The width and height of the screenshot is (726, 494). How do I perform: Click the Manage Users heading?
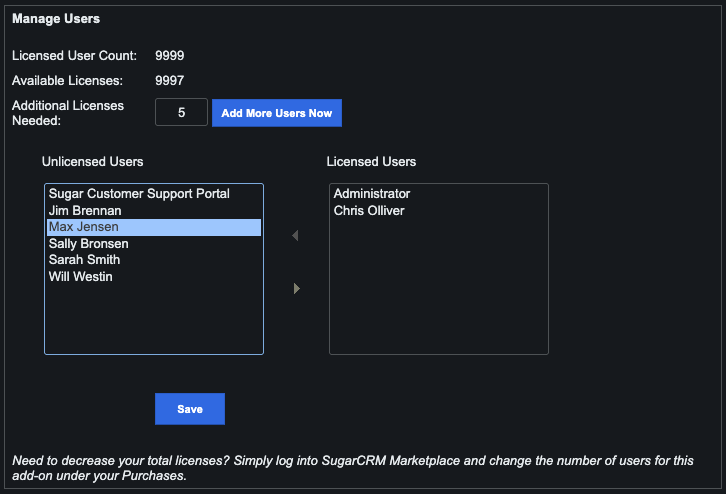[x=56, y=19]
